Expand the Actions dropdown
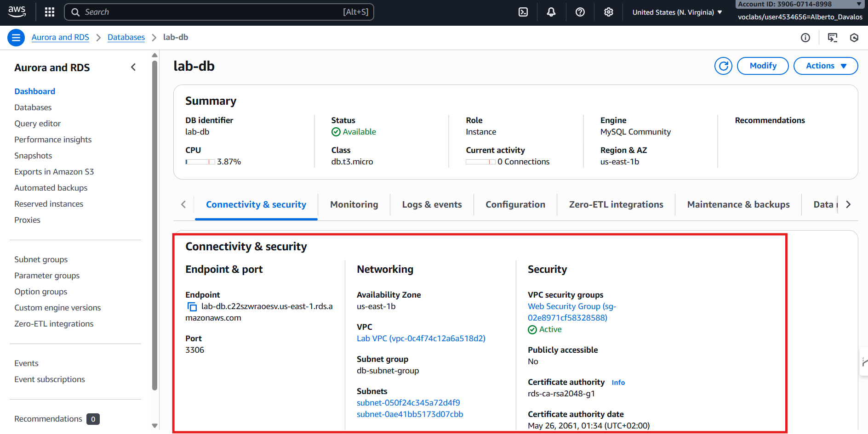868x434 pixels. pyautogui.click(x=825, y=66)
